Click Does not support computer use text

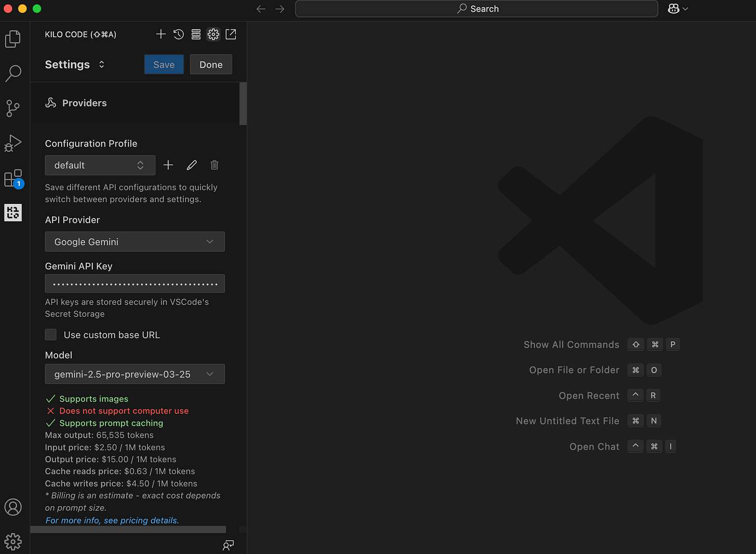click(124, 411)
